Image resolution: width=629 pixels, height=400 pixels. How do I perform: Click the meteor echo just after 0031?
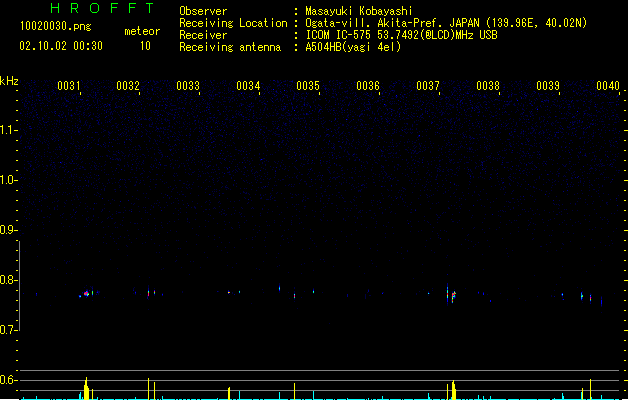[86, 294]
